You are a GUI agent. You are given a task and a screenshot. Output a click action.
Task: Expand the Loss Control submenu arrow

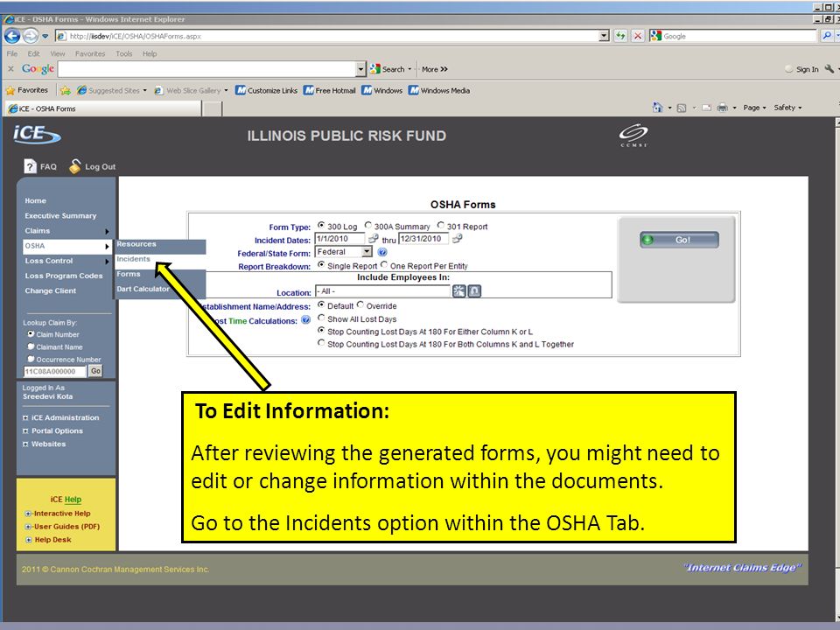coord(107,262)
